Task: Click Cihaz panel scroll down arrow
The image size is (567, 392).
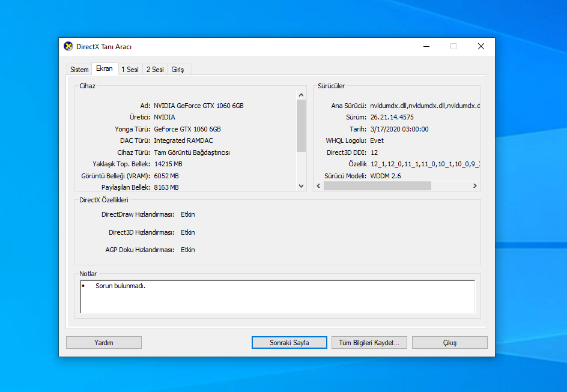Action: (x=302, y=186)
